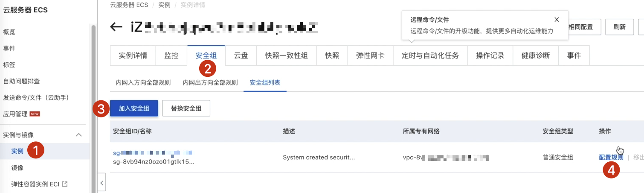Switch to the 健康诊断 tab
This screenshot has height=193, width=644.
pyautogui.click(x=536, y=56)
